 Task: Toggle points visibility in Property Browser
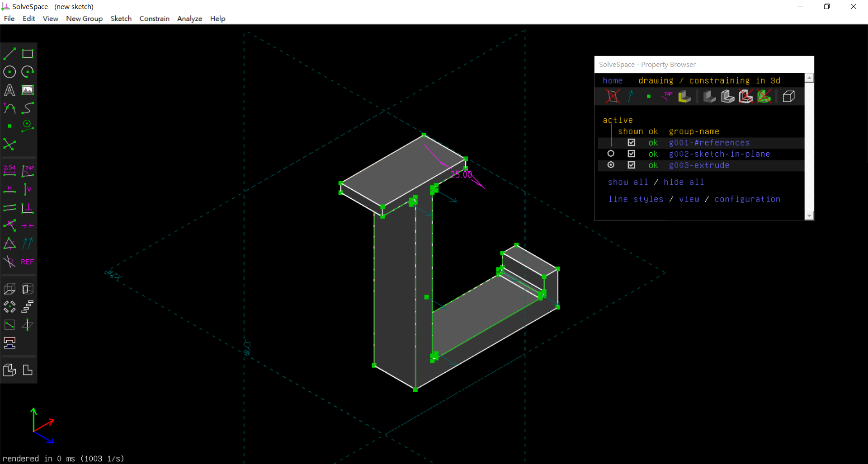pos(649,96)
